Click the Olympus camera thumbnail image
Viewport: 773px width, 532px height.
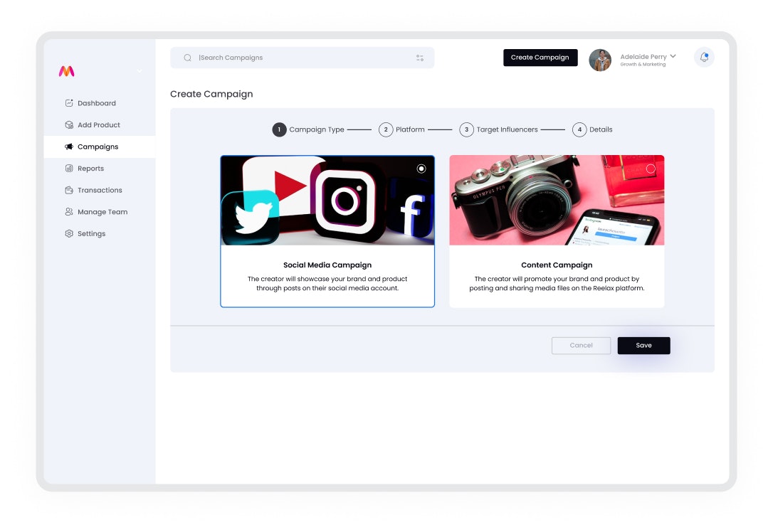coord(557,201)
